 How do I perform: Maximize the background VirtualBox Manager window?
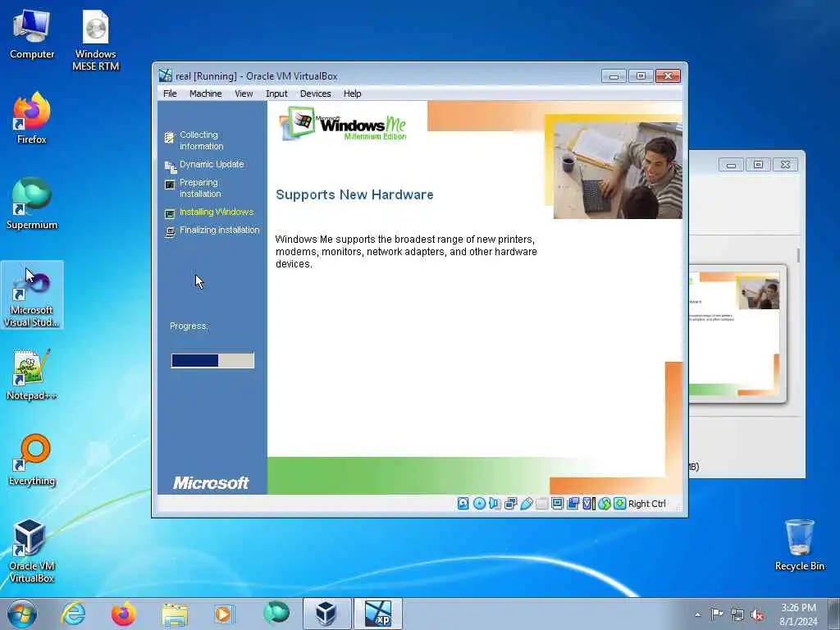tap(758, 164)
